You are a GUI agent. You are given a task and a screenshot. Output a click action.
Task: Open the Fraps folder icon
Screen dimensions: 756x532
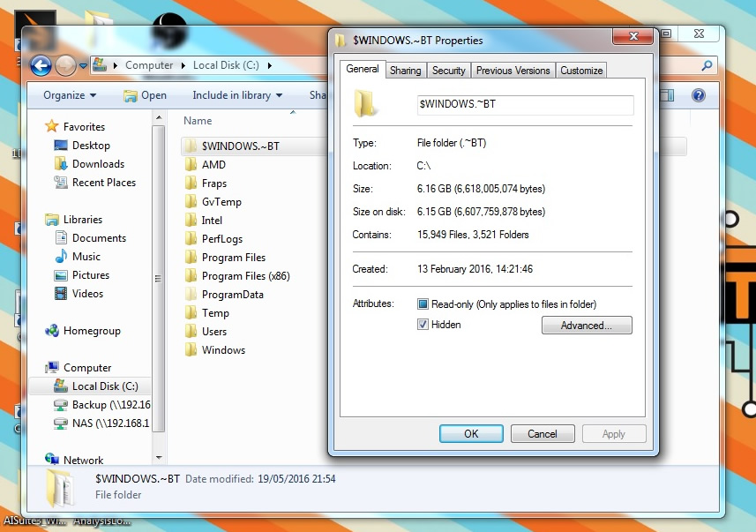point(191,184)
